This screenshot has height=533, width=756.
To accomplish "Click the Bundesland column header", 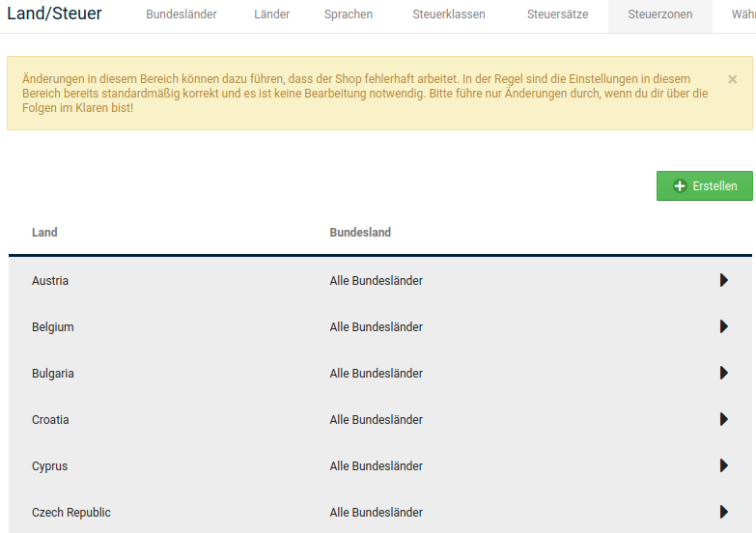I will [x=360, y=233].
